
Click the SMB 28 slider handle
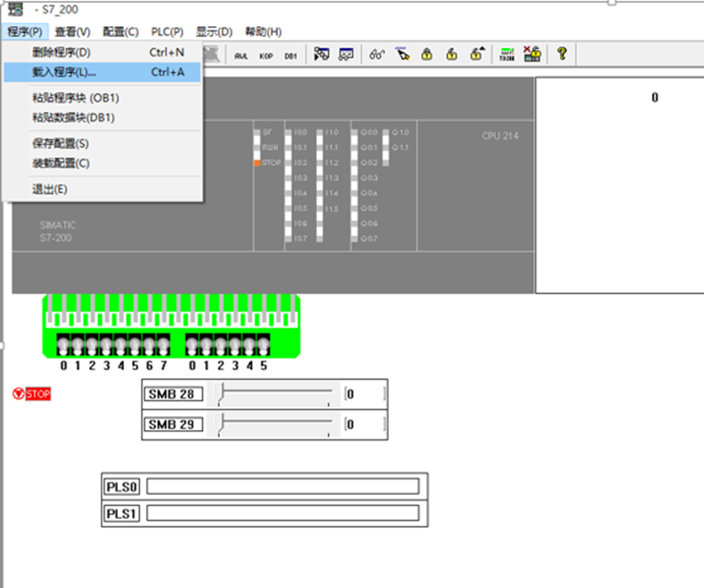tap(220, 394)
